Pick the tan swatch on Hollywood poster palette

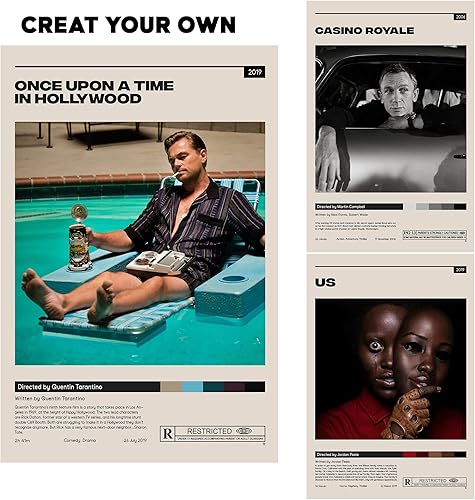pyautogui.click(x=171, y=387)
